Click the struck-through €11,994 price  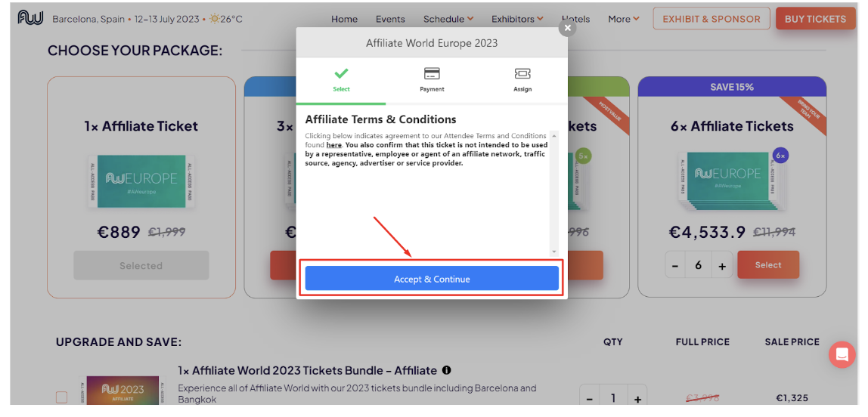tap(774, 233)
